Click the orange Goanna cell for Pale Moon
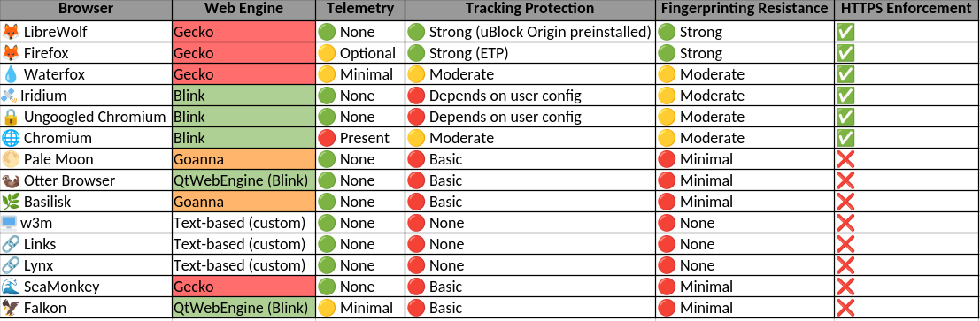980x321 pixels. point(243,159)
